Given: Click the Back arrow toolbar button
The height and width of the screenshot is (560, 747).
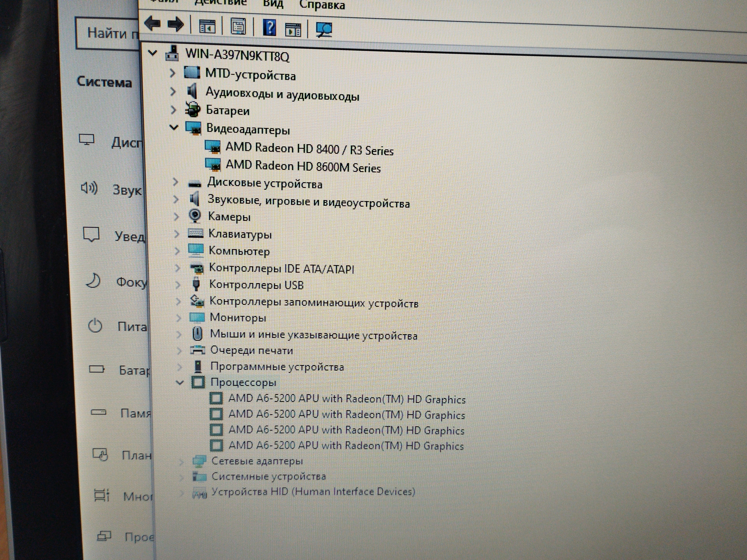Looking at the screenshot, I should tap(153, 24).
